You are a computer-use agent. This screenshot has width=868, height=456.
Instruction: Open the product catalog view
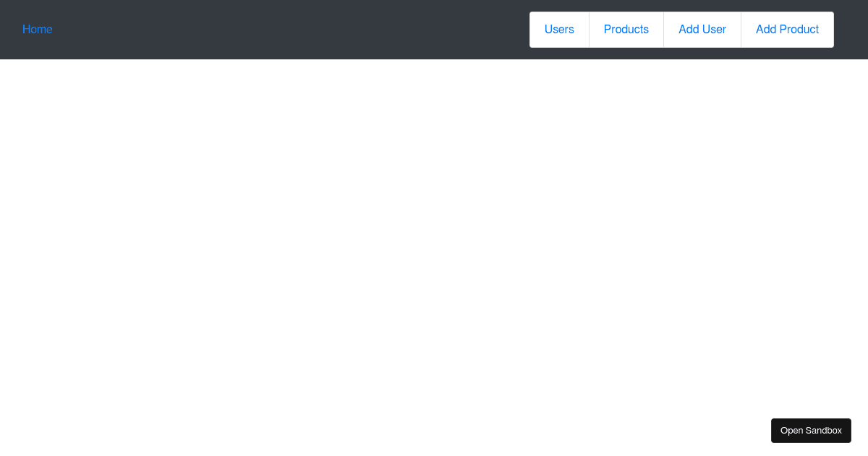[x=626, y=30]
